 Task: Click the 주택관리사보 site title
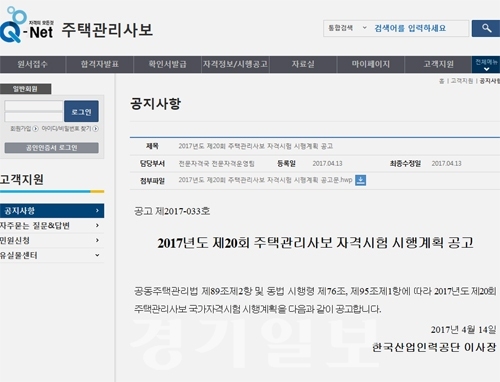pos(107,30)
